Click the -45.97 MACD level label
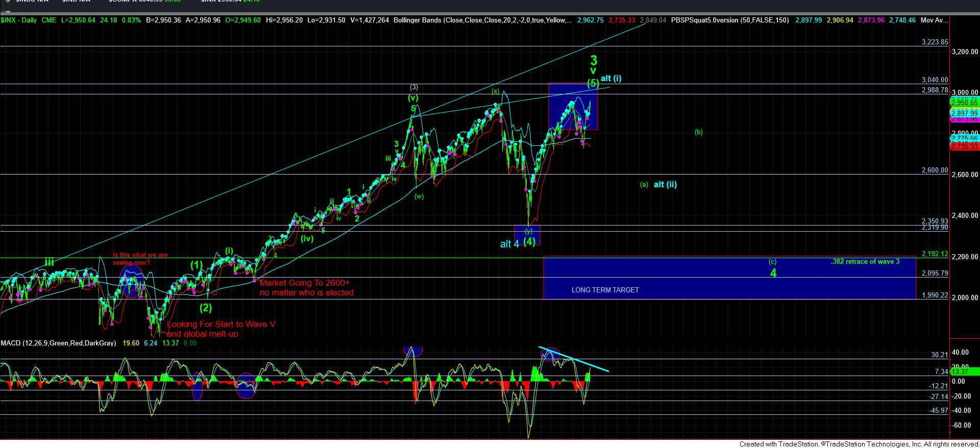Image resolution: width=980 pixels, height=448 pixels. (x=939, y=411)
